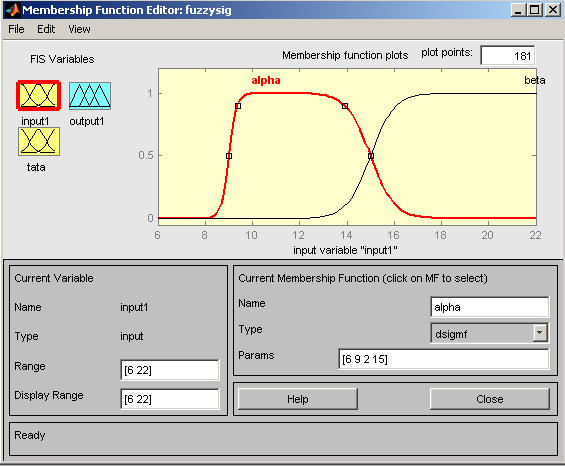Click the Range input field
Image resolution: width=565 pixels, height=466 pixels.
[x=169, y=370]
